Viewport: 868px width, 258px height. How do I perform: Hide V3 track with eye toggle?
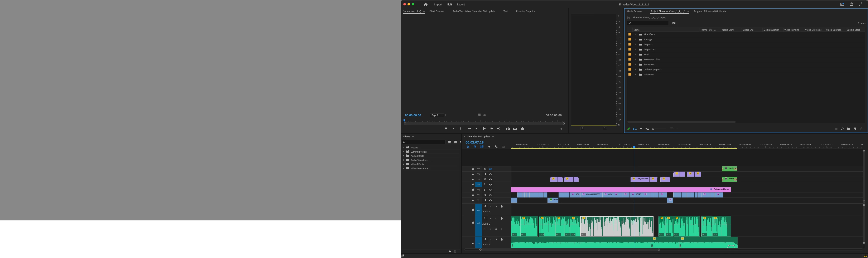(x=490, y=190)
